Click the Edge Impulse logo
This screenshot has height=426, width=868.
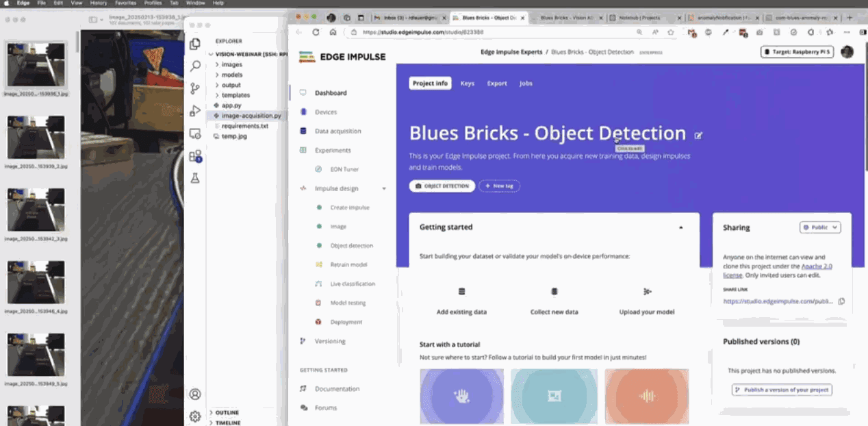pos(342,57)
